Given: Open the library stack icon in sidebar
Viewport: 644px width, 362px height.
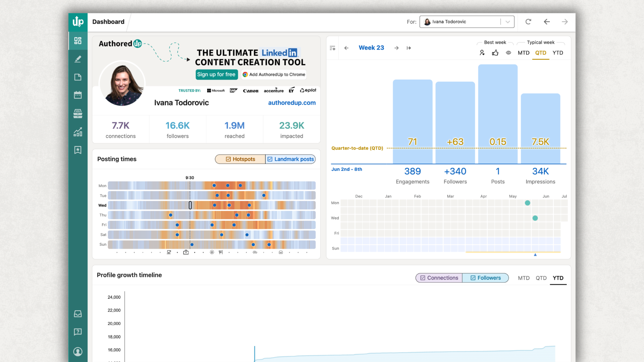Looking at the screenshot, I should tap(78, 114).
